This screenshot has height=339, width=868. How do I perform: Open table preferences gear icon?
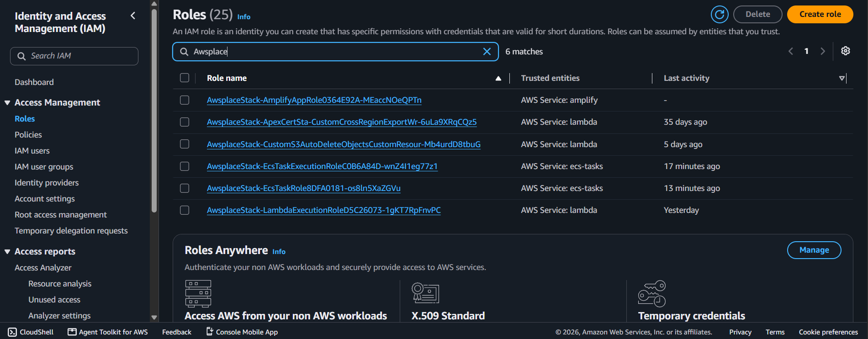(x=846, y=51)
